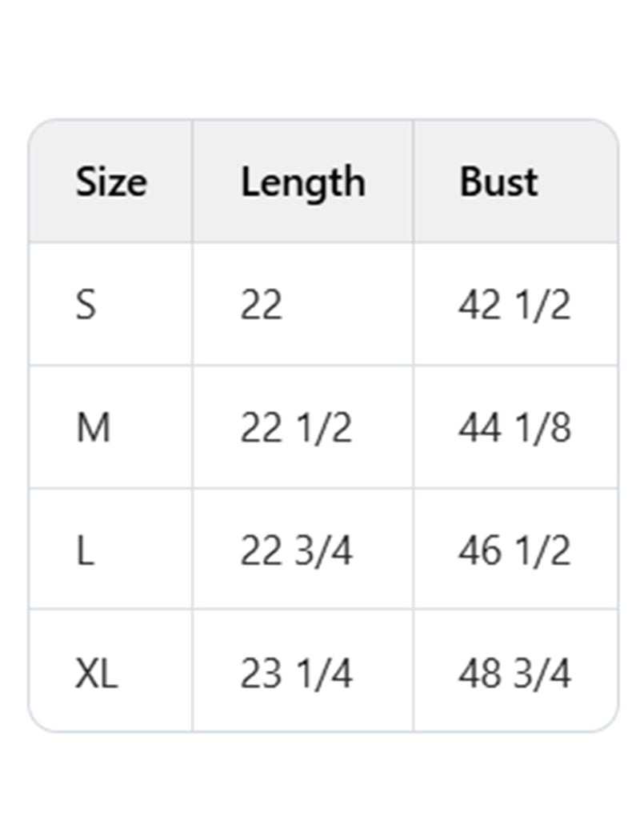Click the Length column header
Screen dimensions: 640x840
tap(303, 182)
